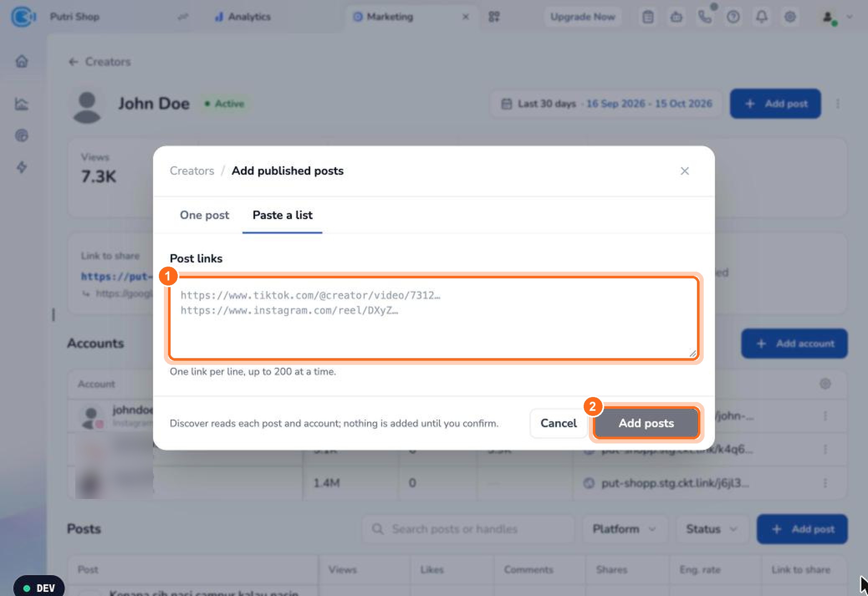This screenshot has width=868, height=596.
Task: Click the app logo icon
Action: 23,17
